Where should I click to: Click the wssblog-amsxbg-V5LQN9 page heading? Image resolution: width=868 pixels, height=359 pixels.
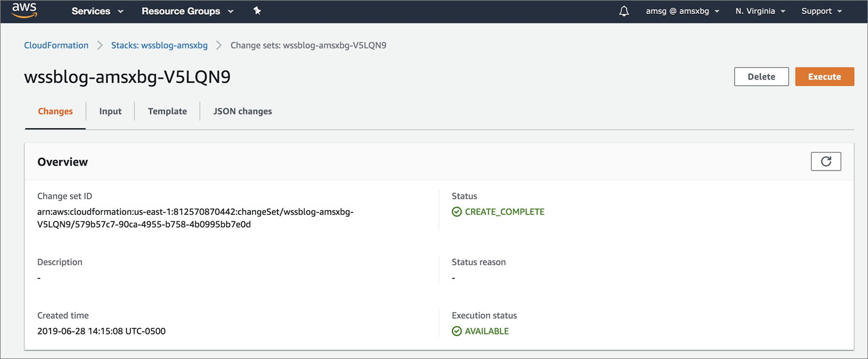[127, 77]
